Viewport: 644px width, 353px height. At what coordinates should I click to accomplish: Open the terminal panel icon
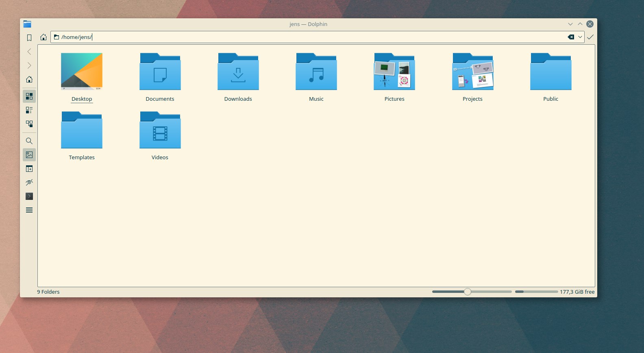[x=29, y=196]
